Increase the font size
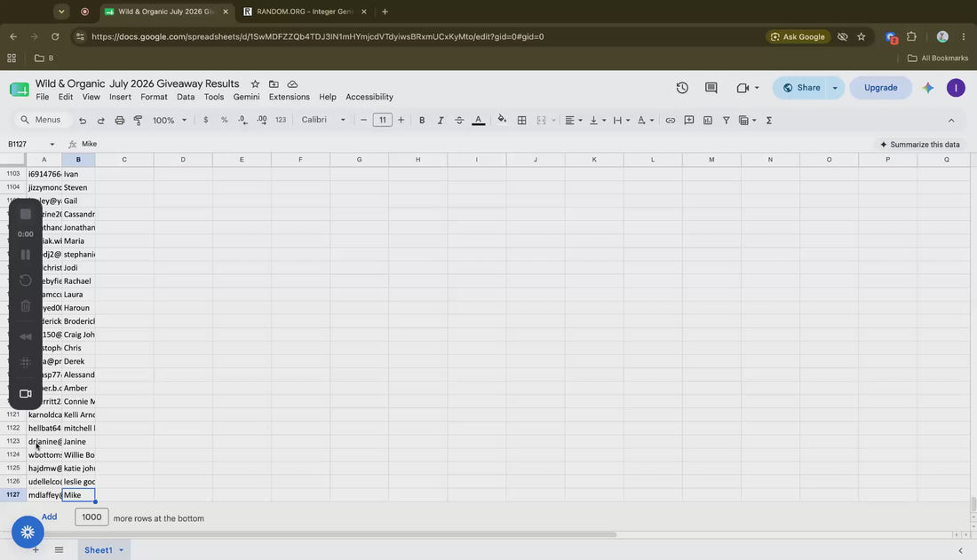The width and height of the screenshot is (977, 560). tap(401, 120)
